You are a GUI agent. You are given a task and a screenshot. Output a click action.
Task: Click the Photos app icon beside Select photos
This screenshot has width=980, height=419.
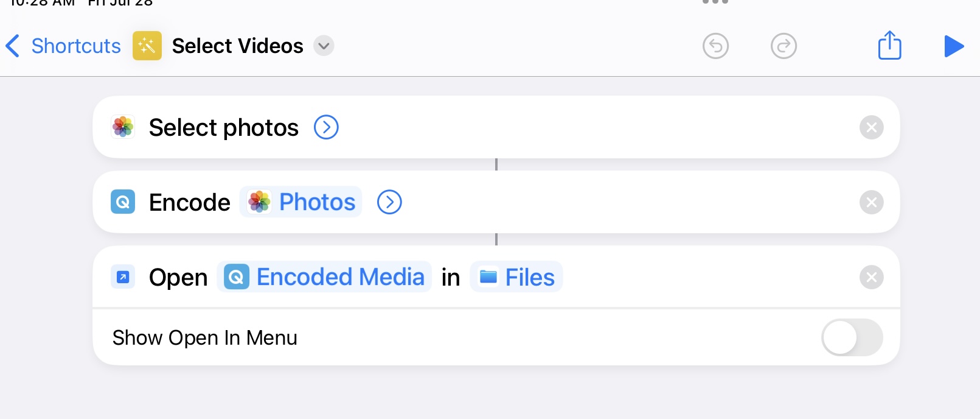pyautogui.click(x=123, y=127)
